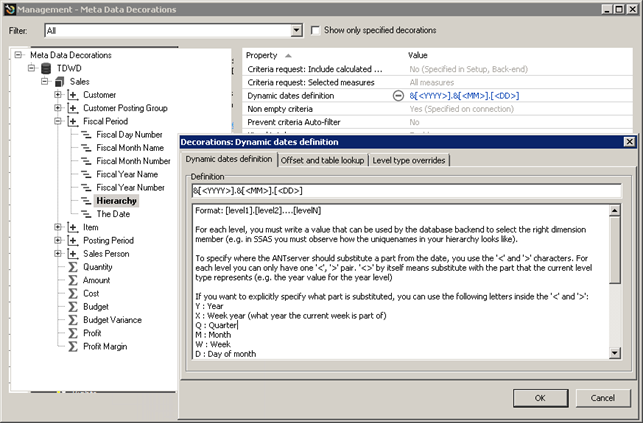The image size is (643, 423).
Task: Click the Customer dimension icon
Action: point(73,95)
